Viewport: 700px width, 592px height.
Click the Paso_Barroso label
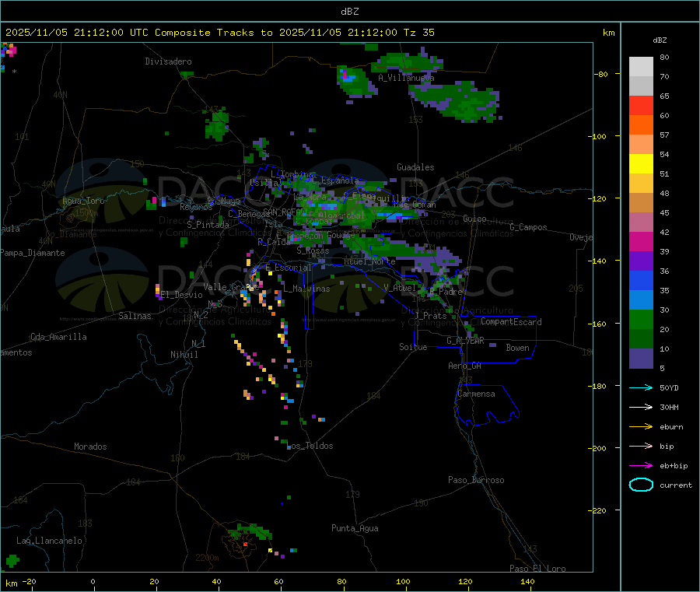[x=476, y=480]
